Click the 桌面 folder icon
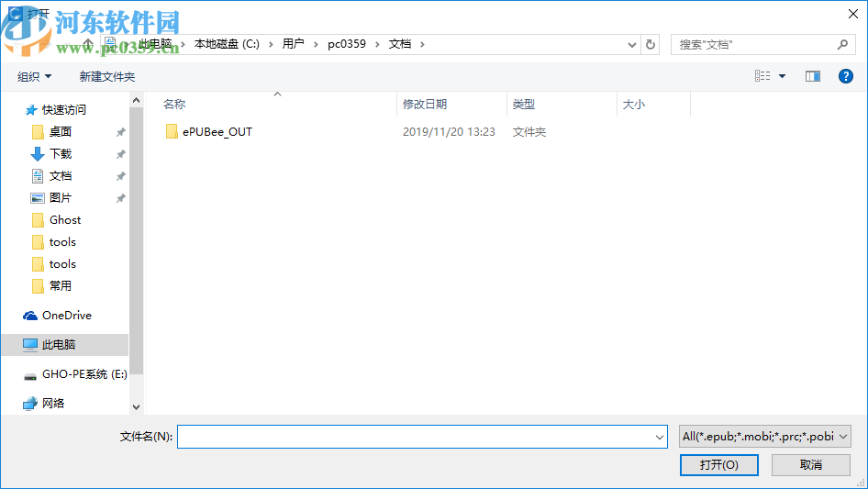The height and width of the screenshot is (489, 868). [x=38, y=132]
